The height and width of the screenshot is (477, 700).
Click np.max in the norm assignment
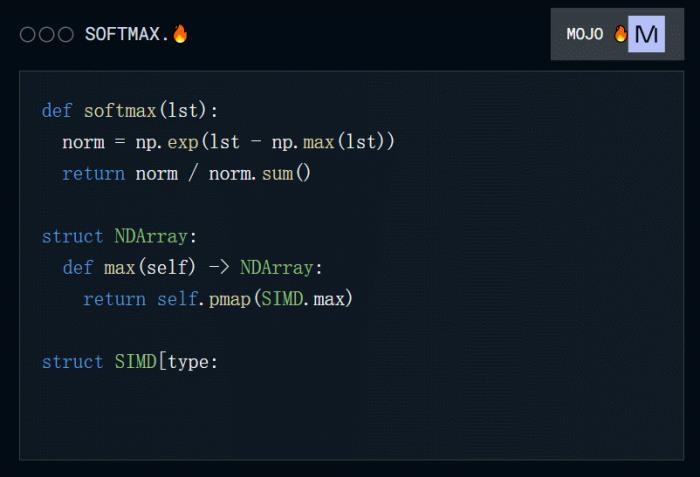303,142
